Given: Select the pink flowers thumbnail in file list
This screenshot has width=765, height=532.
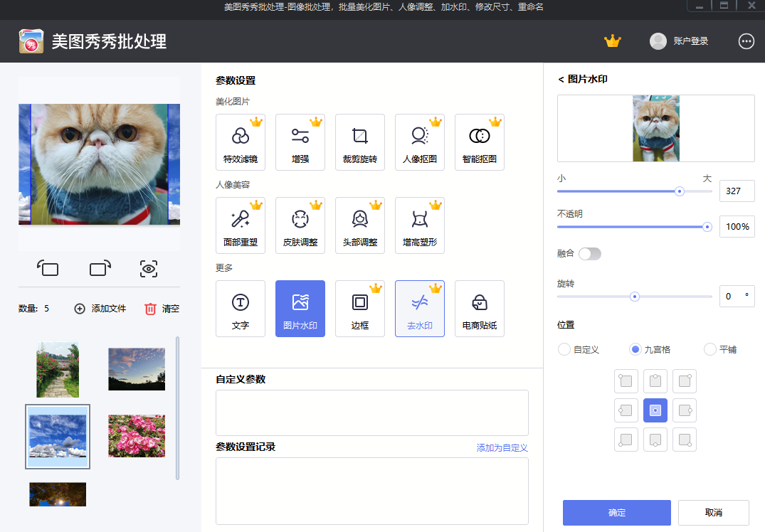Looking at the screenshot, I should pyautogui.click(x=136, y=436).
